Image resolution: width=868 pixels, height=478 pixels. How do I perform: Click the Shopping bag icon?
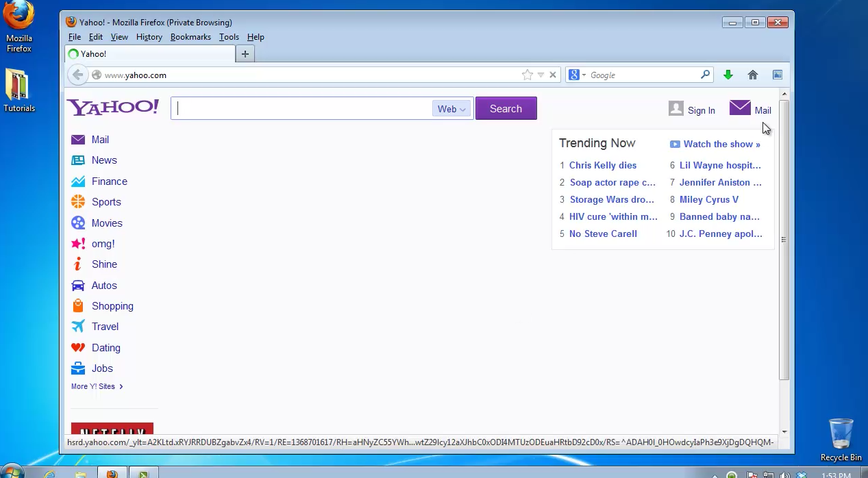coord(78,306)
